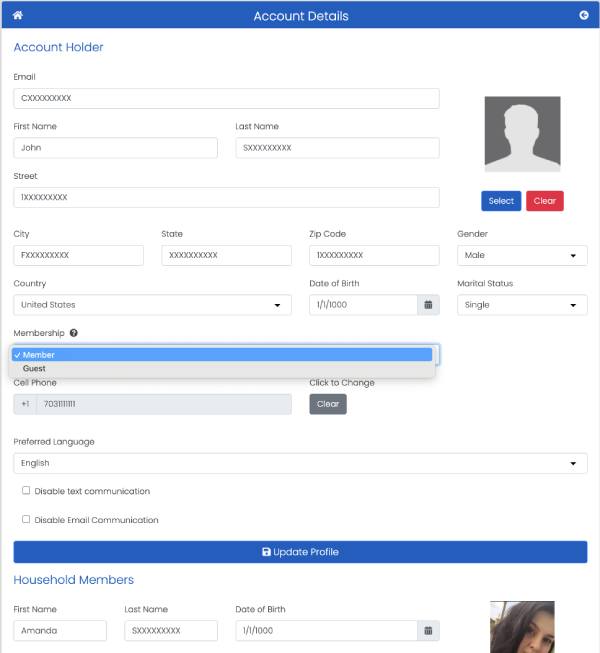This screenshot has width=600, height=653.
Task: Click the Zip Code field
Action: click(x=374, y=255)
